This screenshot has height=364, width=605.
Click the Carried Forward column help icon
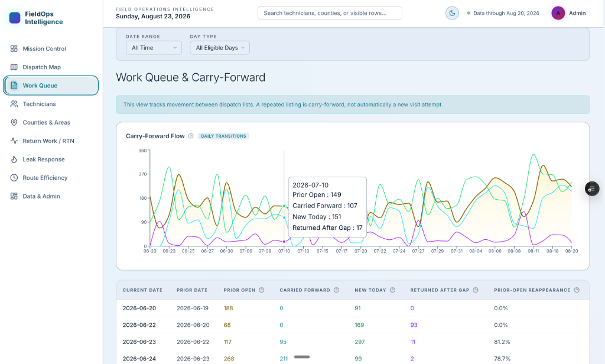[336, 290]
